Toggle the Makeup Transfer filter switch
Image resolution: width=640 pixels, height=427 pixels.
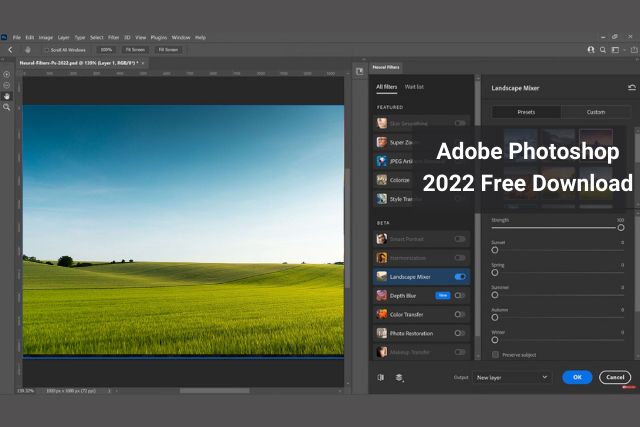pos(460,352)
